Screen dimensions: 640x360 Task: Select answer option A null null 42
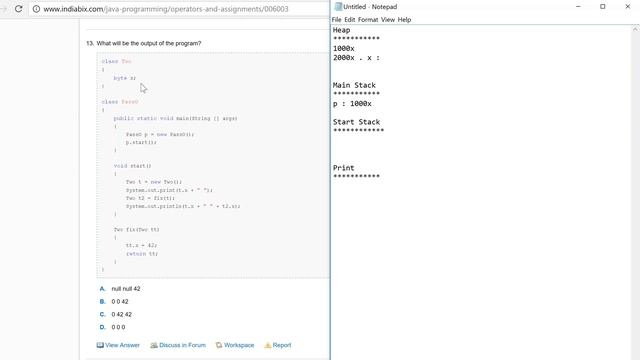(x=126, y=289)
